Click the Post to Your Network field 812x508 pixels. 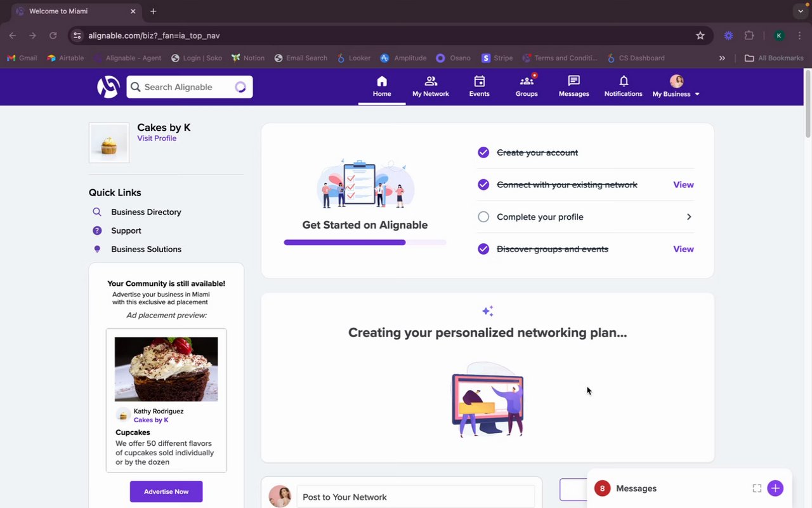pyautogui.click(x=416, y=497)
